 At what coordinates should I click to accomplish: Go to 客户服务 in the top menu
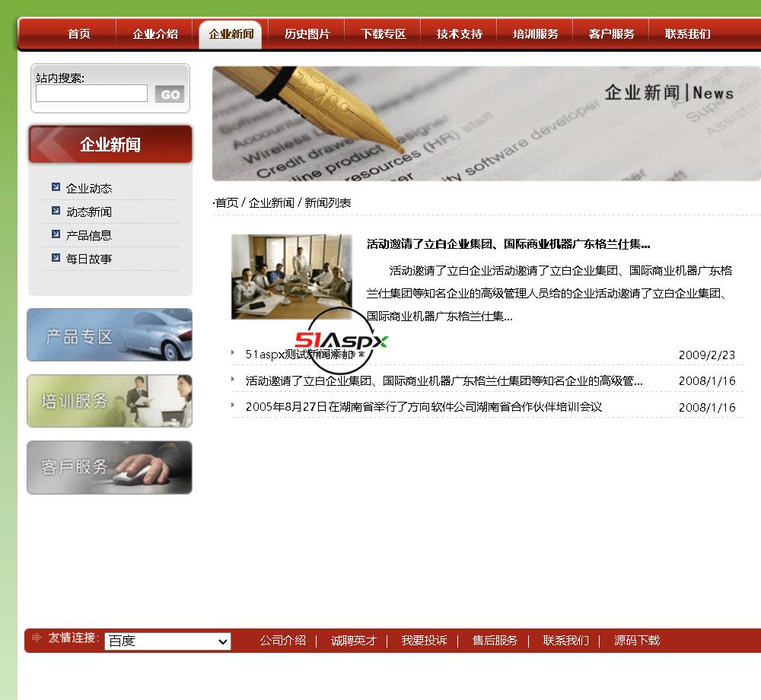click(612, 34)
